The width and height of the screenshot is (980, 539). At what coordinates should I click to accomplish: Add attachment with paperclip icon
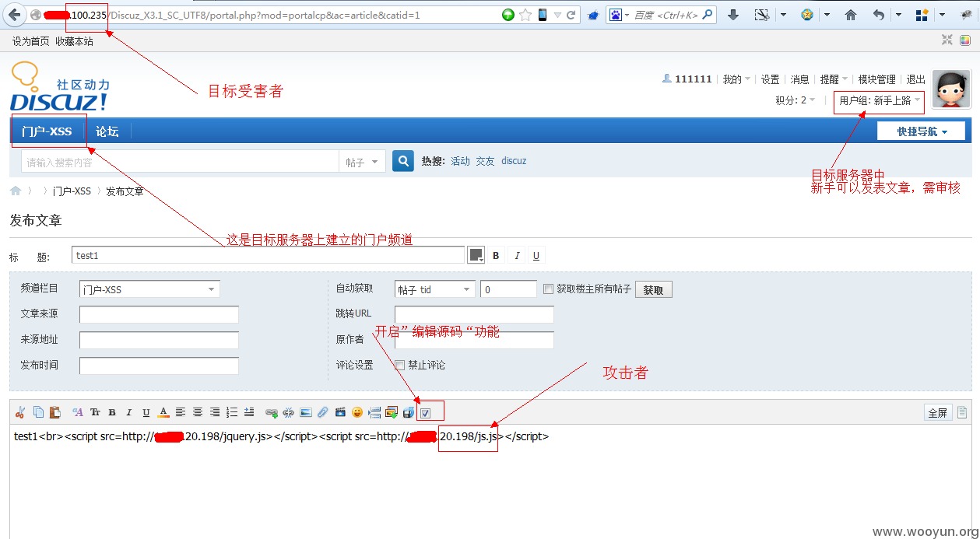[x=322, y=412]
